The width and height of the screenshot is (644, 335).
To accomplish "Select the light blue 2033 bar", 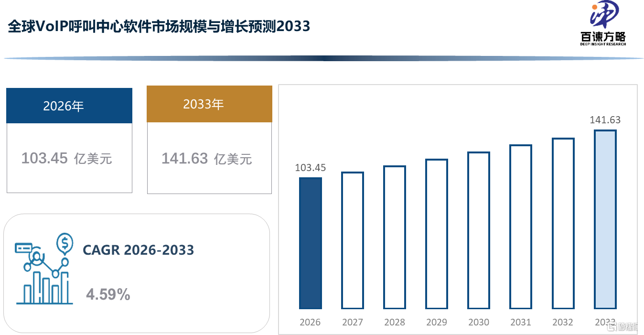I will pyautogui.click(x=605, y=219).
